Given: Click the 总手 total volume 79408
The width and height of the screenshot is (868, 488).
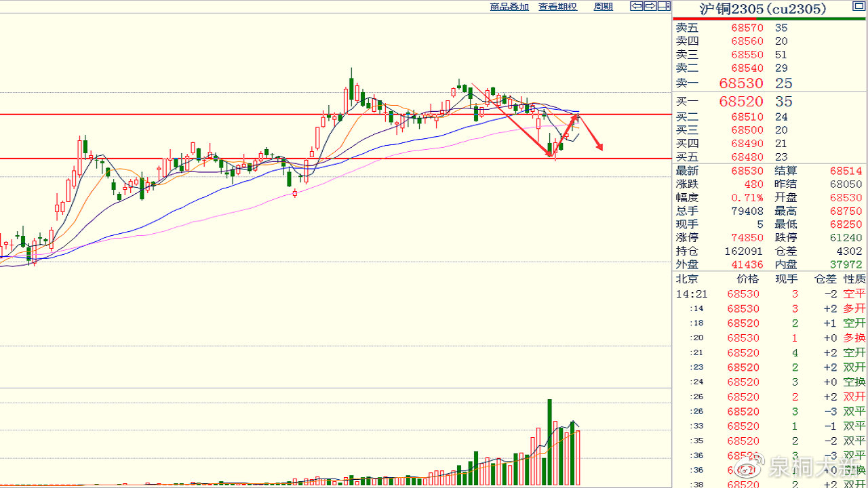Looking at the screenshot, I should [x=747, y=211].
